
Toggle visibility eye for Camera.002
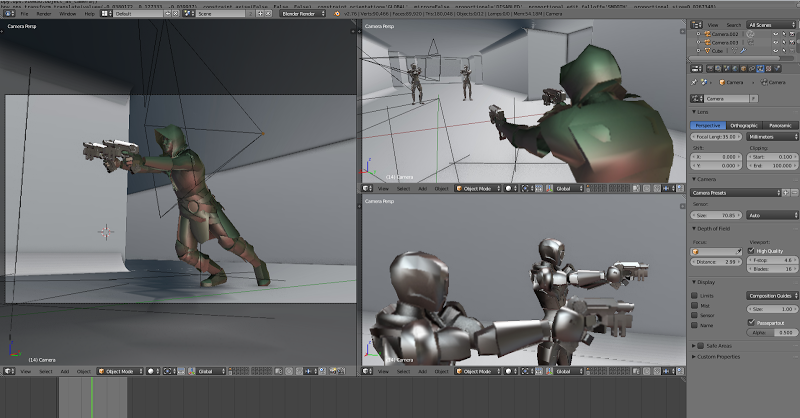[773, 33]
